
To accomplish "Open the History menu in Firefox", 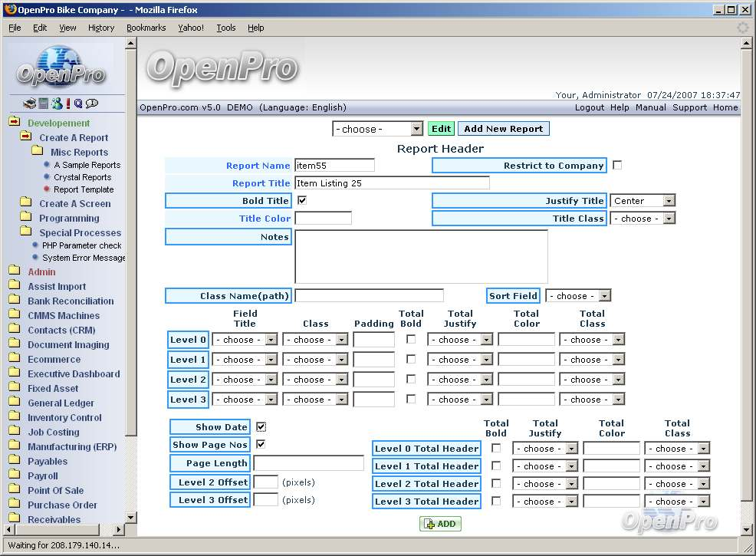I will coord(101,28).
